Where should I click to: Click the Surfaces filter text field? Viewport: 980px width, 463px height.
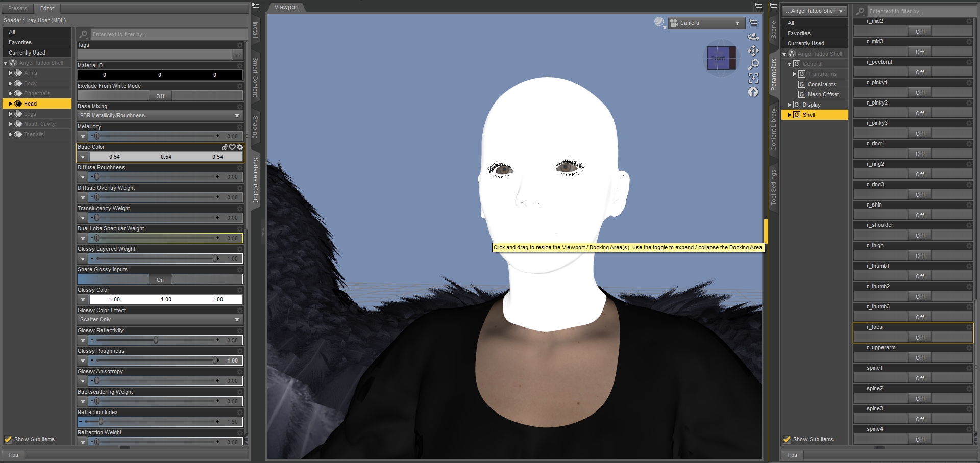169,34
